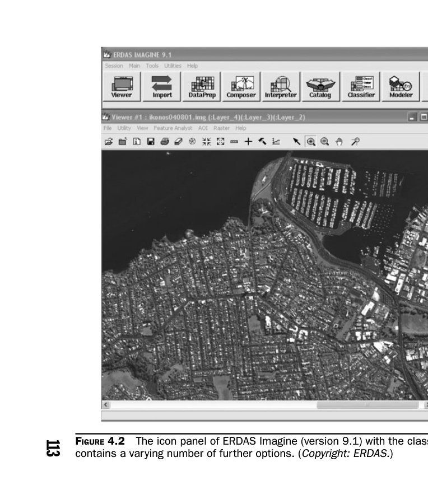Open the Modeler icon
This screenshot has height=504, width=428.
[x=401, y=86]
